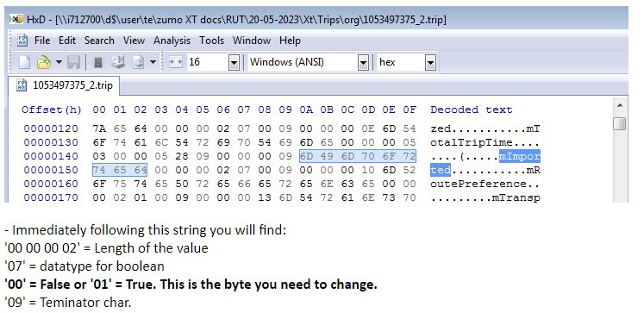Click the scrollbar up arrow
This screenshot has height=313, width=644.
(619, 106)
